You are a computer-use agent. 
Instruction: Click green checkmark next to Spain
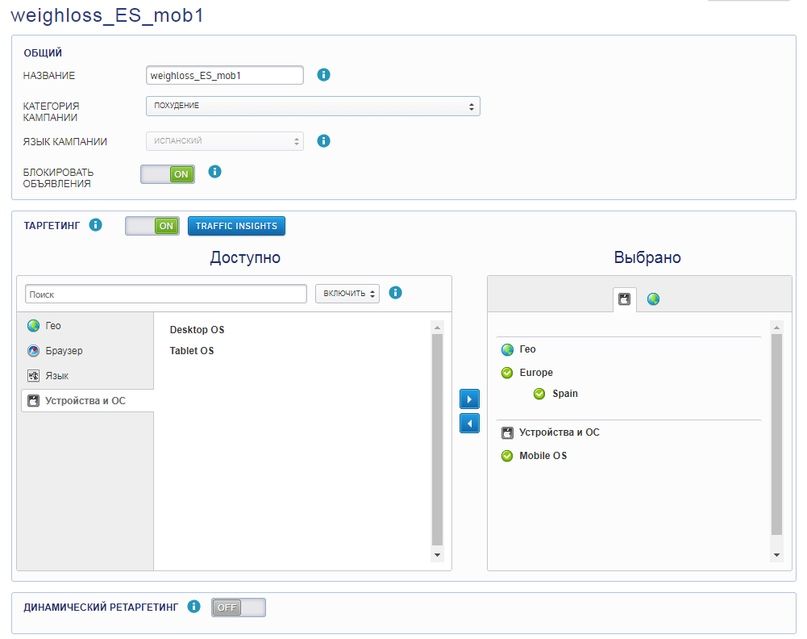coord(539,394)
